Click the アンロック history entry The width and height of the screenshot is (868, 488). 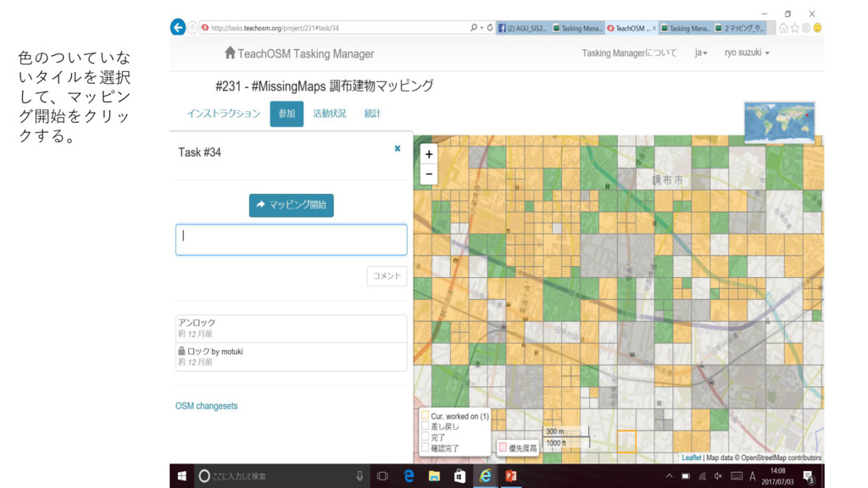[x=292, y=328]
